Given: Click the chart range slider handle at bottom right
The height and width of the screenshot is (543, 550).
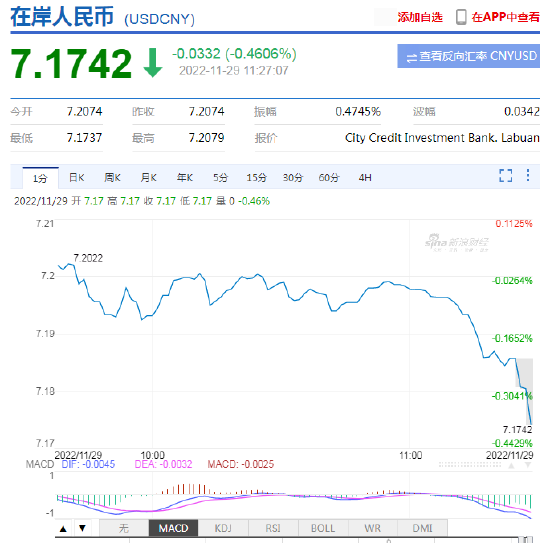Looking at the screenshot, I should click(525, 539).
